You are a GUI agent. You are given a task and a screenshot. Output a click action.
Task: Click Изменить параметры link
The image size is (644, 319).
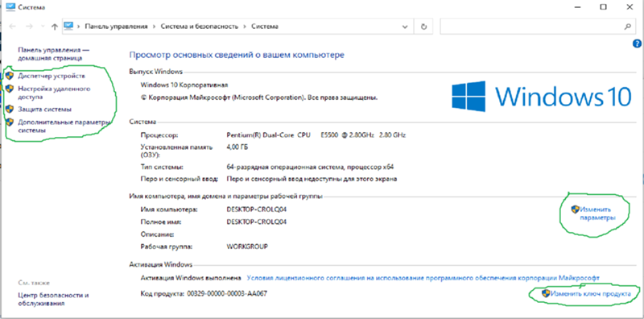point(598,213)
